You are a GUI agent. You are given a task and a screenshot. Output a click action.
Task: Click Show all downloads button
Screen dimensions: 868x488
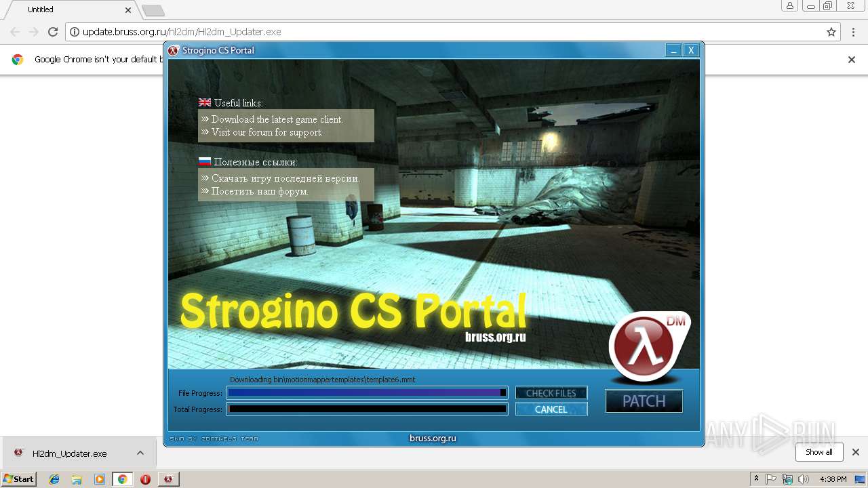click(819, 452)
